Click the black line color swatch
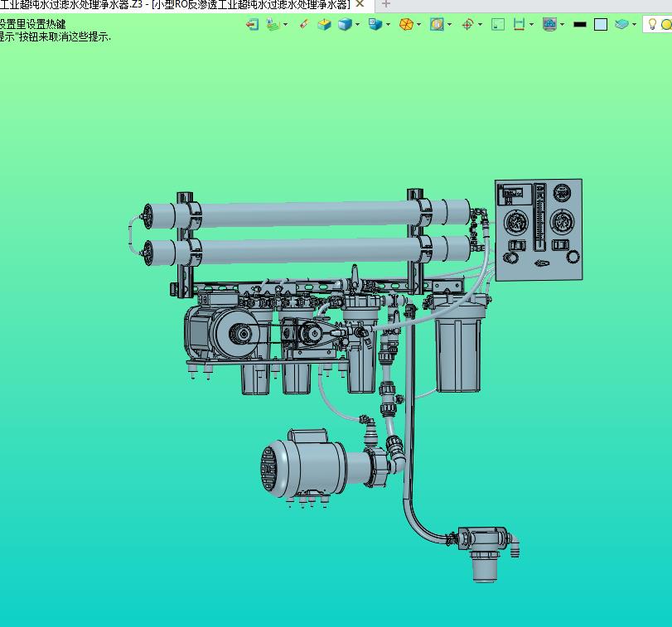The width and height of the screenshot is (672, 627). tap(580, 24)
